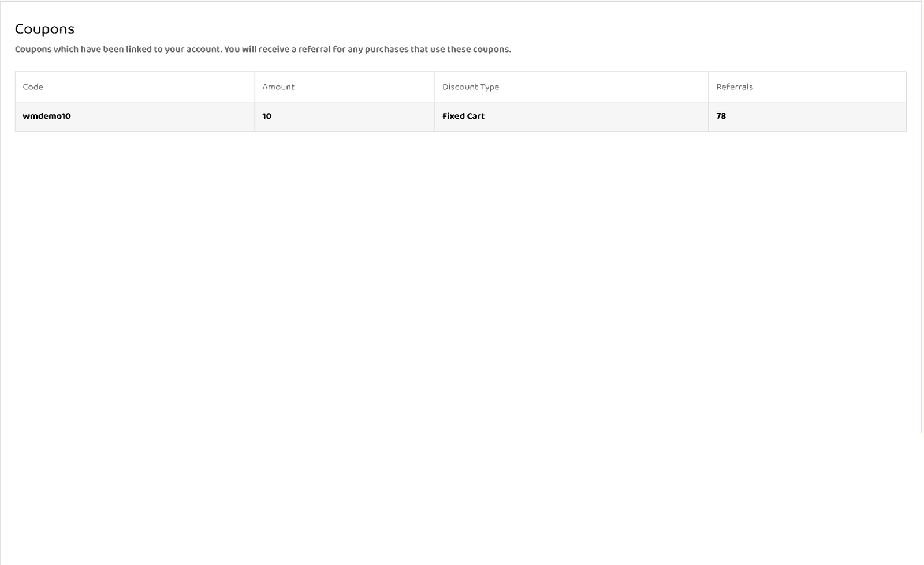
Task: Click the referral count 78
Action: [x=721, y=116]
